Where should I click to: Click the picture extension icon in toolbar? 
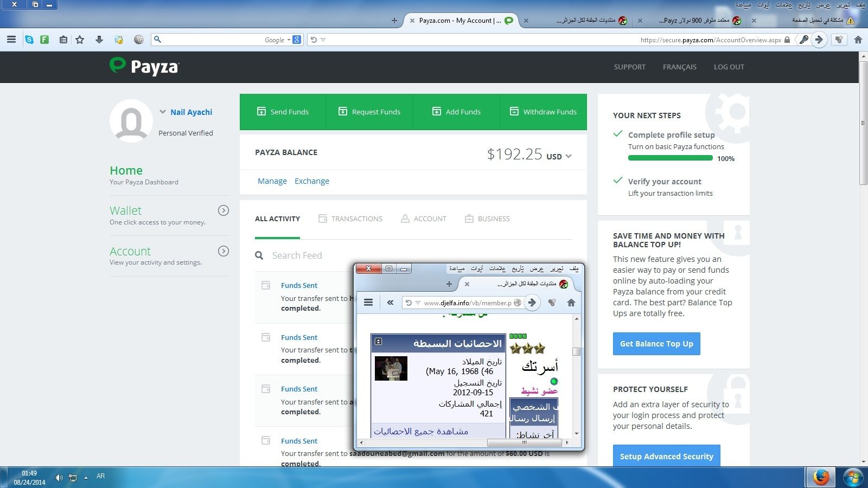118,40
